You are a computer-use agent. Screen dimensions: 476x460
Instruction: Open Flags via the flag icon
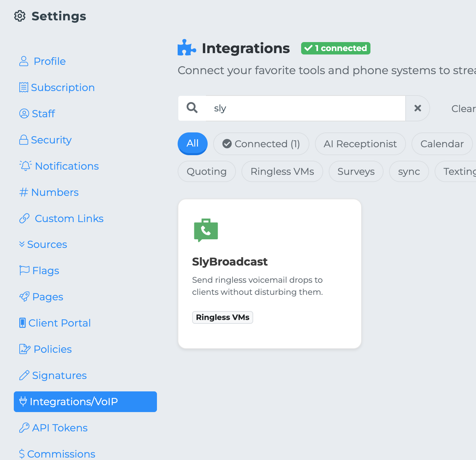(24, 270)
